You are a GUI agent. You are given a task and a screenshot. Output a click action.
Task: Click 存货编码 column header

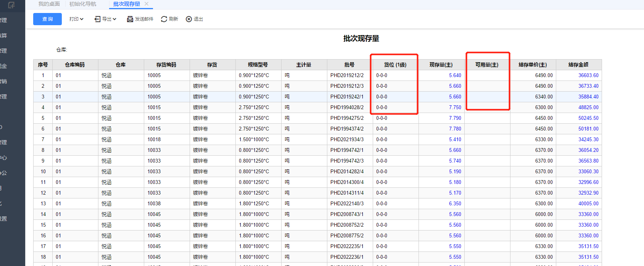[167, 65]
